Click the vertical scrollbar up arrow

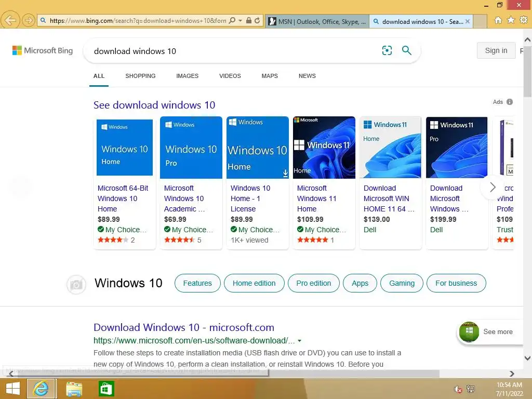pyautogui.click(x=528, y=40)
